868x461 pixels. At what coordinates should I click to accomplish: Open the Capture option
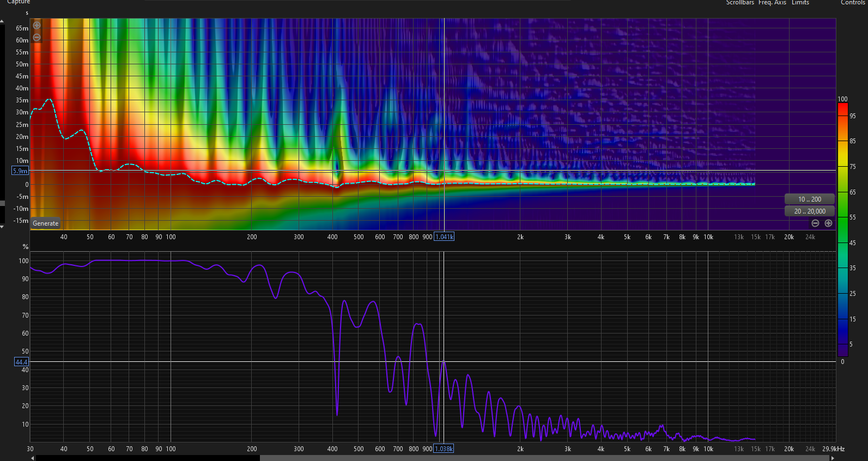[19, 2]
